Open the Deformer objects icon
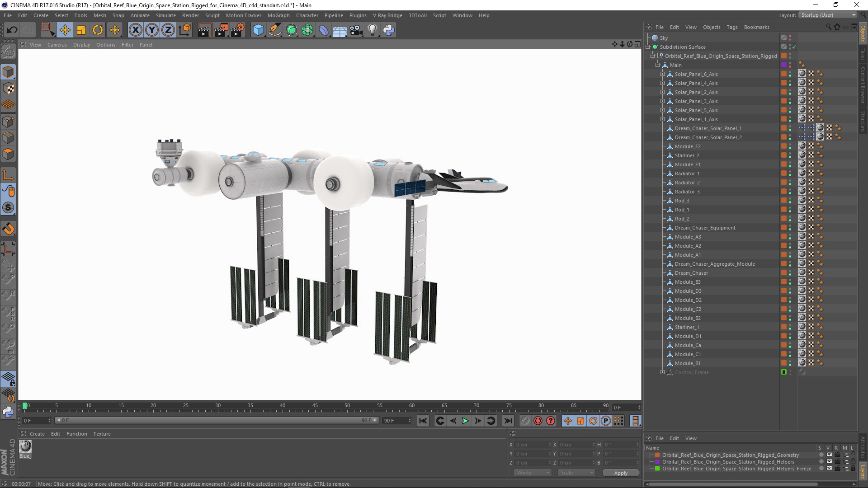The image size is (868, 488). [324, 30]
